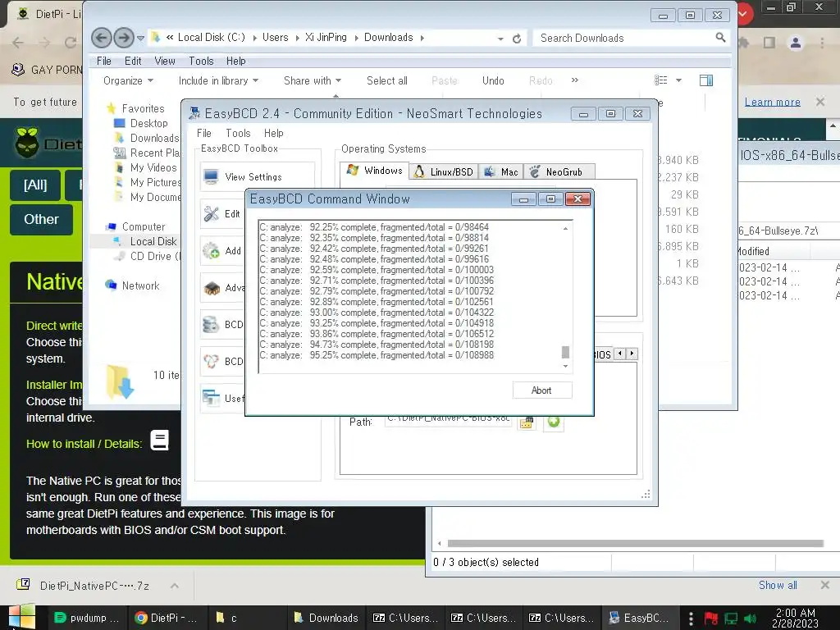The height and width of the screenshot is (630, 840).
Task: Open download options chevron for DietPi_NativePC file
Action: [175, 586]
